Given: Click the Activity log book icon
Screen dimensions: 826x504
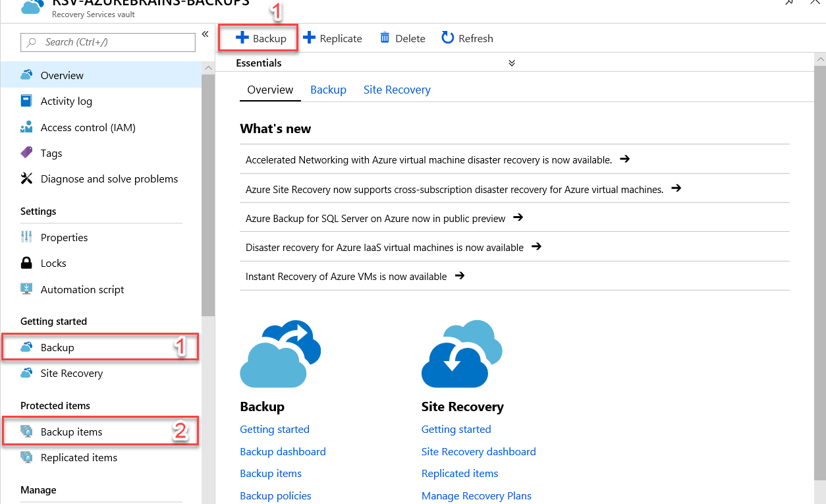Looking at the screenshot, I should (26, 101).
